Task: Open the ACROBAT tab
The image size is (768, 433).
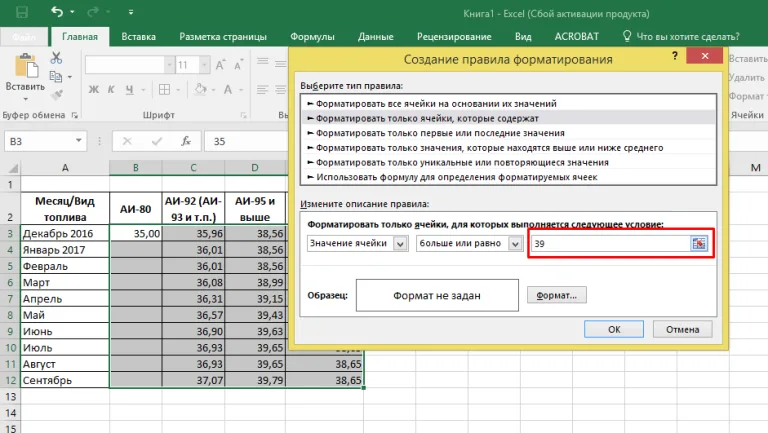Action: pyautogui.click(x=576, y=37)
